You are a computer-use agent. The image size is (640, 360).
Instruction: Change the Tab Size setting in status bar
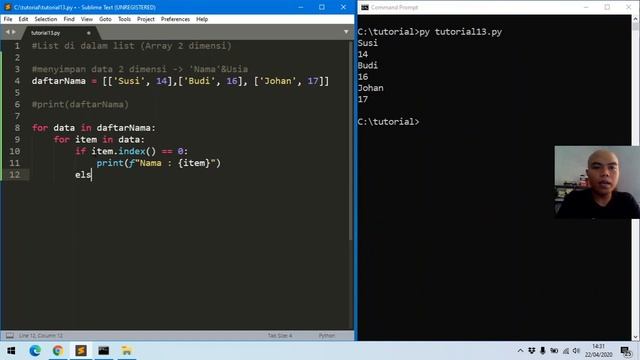pos(280,336)
